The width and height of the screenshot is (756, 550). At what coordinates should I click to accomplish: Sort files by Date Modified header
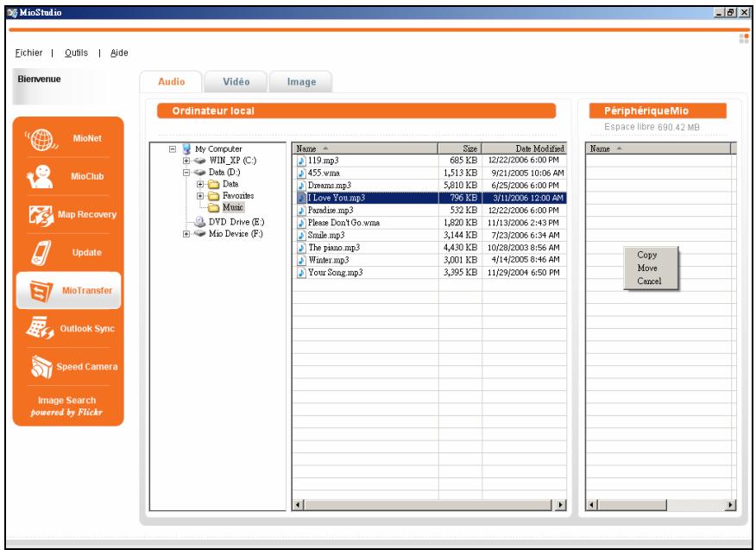(524, 149)
